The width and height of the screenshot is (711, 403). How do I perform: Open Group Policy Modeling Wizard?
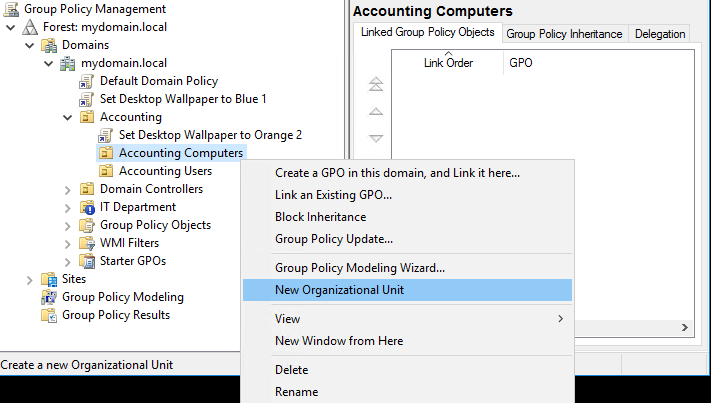tap(407, 268)
